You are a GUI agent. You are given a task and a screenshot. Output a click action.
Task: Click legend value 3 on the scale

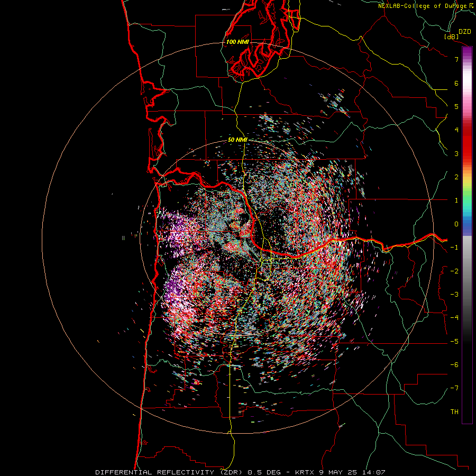tap(456, 153)
